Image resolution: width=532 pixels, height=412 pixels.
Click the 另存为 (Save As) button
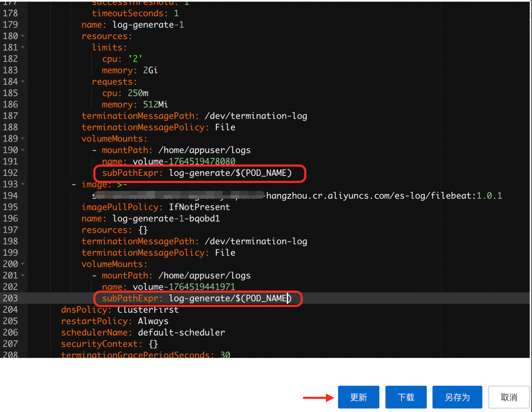point(457,397)
